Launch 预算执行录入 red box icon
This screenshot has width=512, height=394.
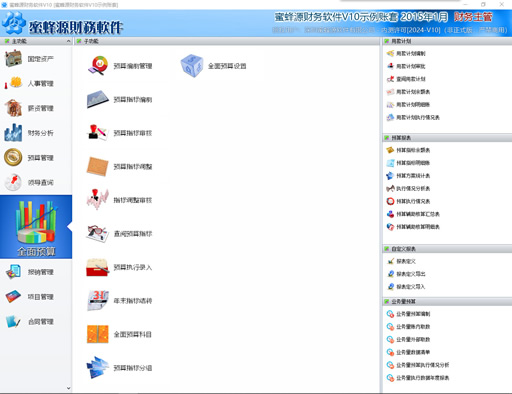coord(97,267)
